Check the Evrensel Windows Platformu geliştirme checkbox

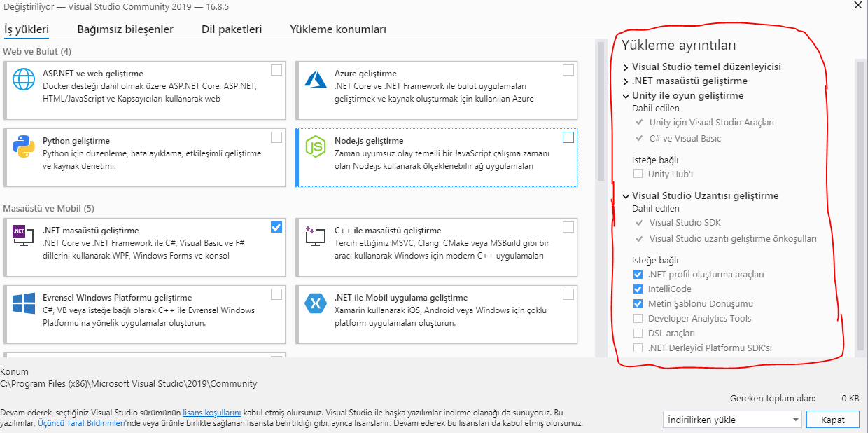click(276, 294)
